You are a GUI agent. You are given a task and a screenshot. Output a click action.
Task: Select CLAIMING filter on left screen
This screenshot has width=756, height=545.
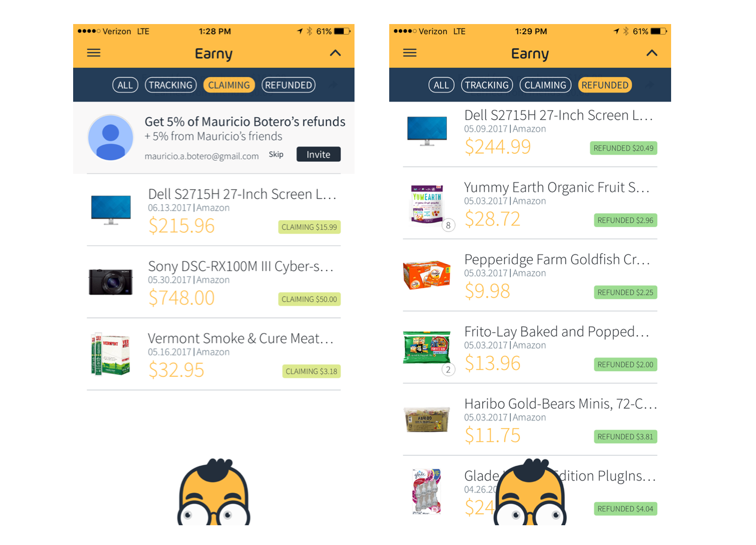(229, 85)
